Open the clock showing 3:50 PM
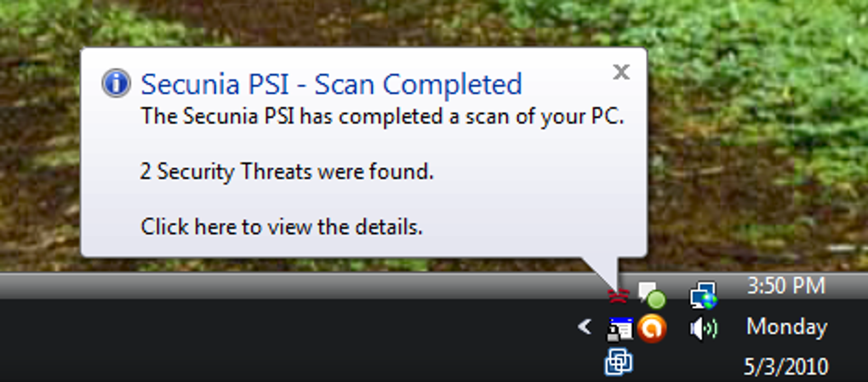868x382 pixels. click(x=785, y=286)
